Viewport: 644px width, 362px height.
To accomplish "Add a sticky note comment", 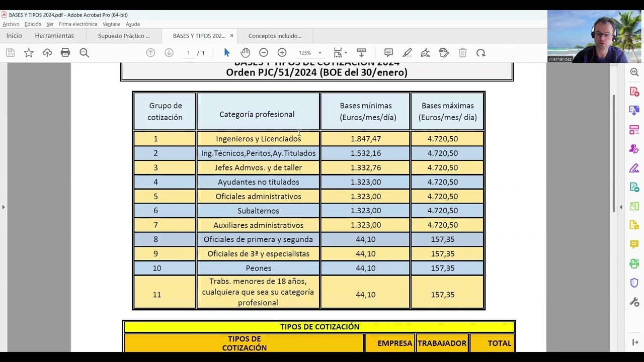I will point(388,53).
